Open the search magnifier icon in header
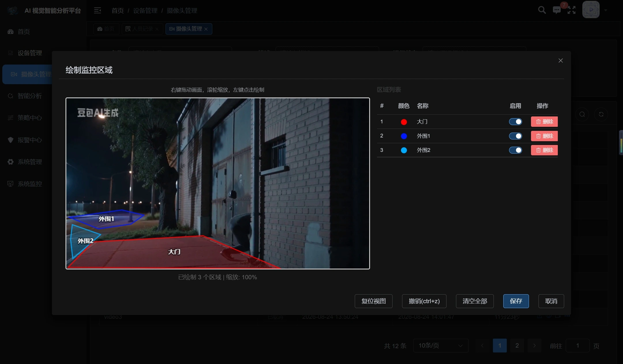The width and height of the screenshot is (623, 364). (x=542, y=10)
